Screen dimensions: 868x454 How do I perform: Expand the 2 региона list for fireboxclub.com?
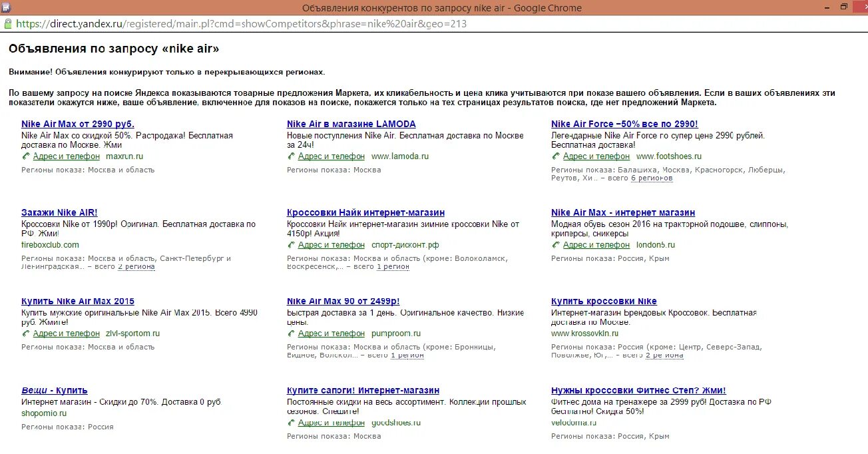tap(136, 267)
